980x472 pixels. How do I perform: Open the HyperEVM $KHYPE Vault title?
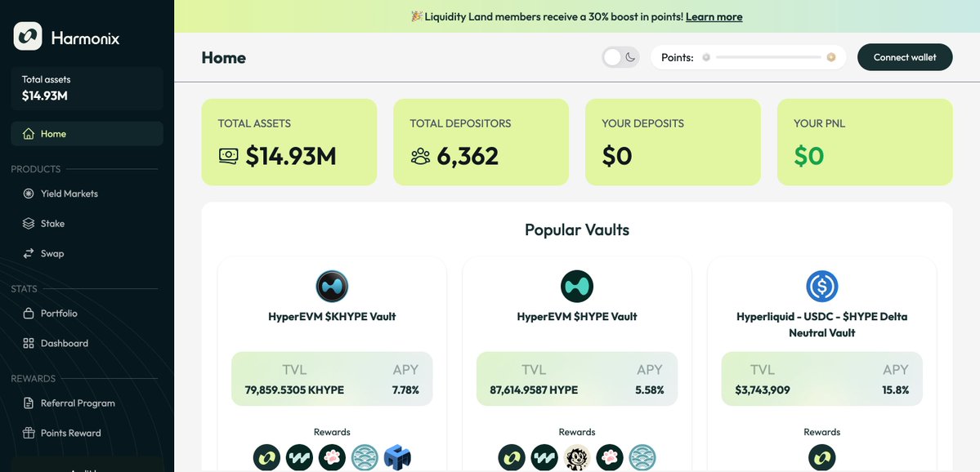coord(332,317)
